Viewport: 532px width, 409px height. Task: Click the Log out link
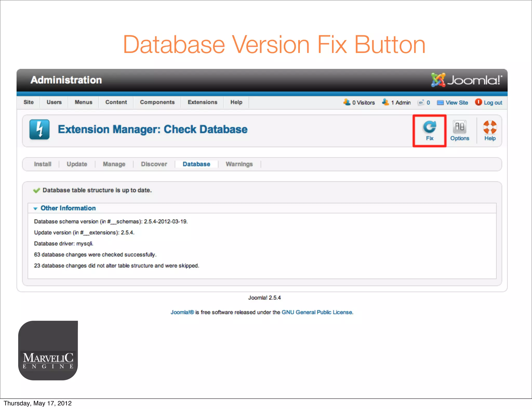click(x=493, y=103)
